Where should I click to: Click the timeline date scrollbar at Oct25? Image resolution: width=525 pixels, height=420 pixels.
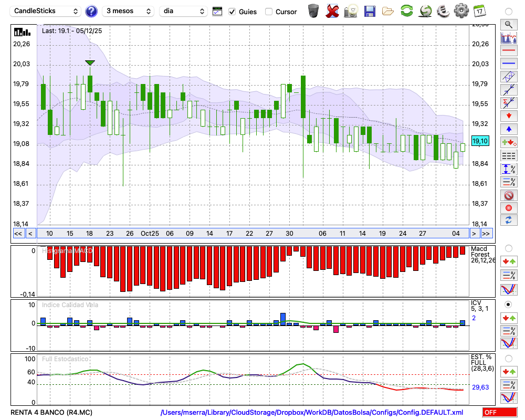point(150,234)
